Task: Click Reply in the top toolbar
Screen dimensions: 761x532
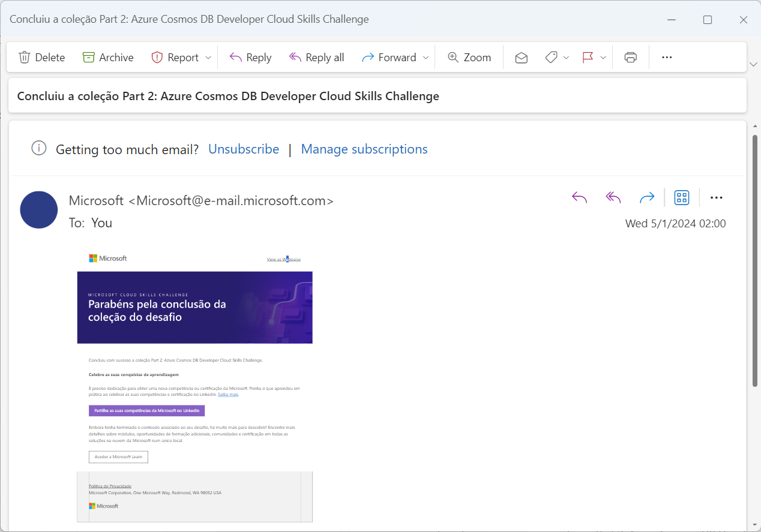Action: click(x=251, y=58)
